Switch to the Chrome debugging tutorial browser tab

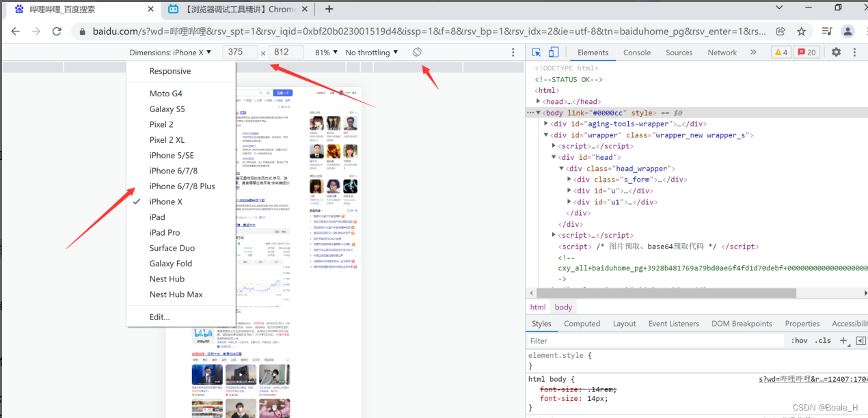239,10
